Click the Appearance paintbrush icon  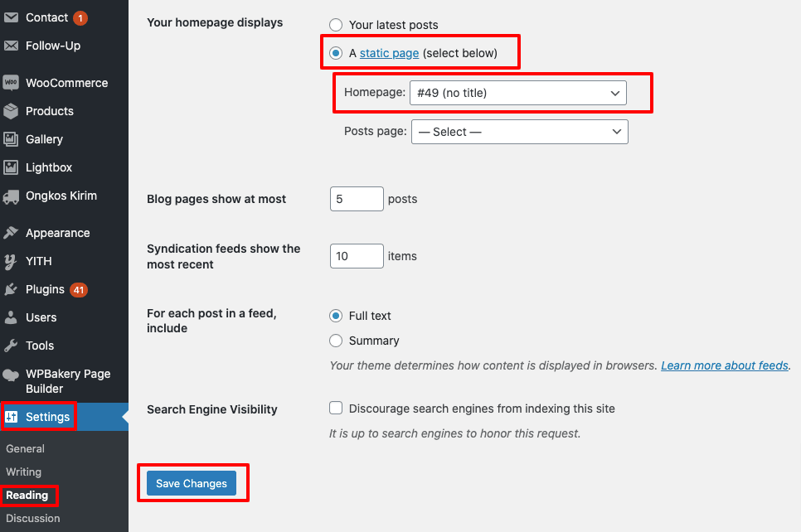[x=11, y=233]
